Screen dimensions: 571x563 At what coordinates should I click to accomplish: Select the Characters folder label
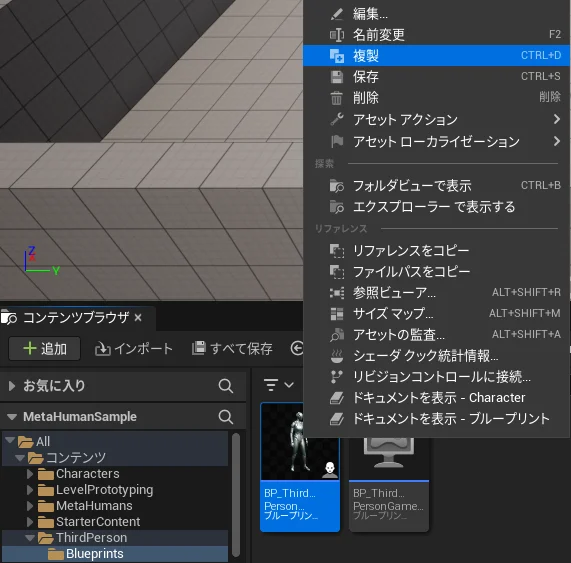[88, 473]
